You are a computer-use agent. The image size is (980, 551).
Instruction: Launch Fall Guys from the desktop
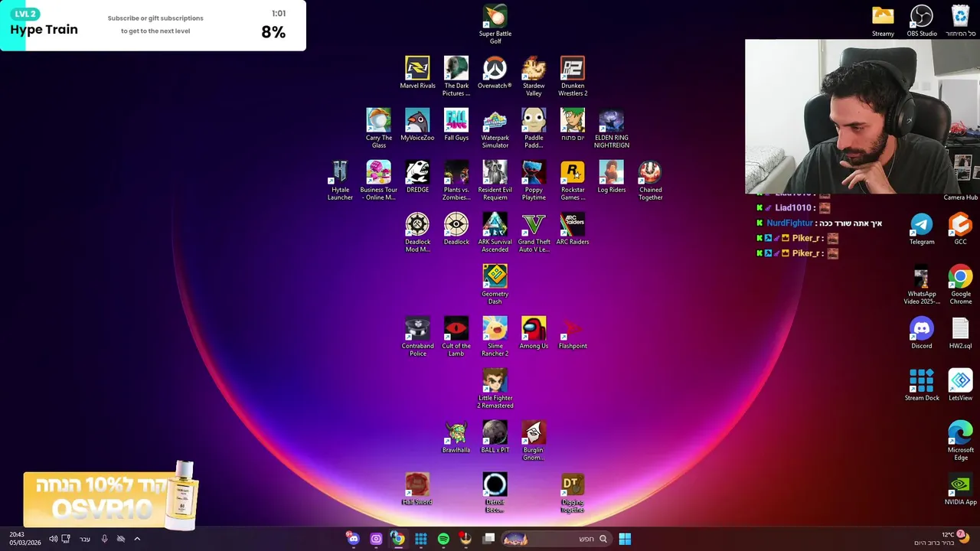coord(456,125)
